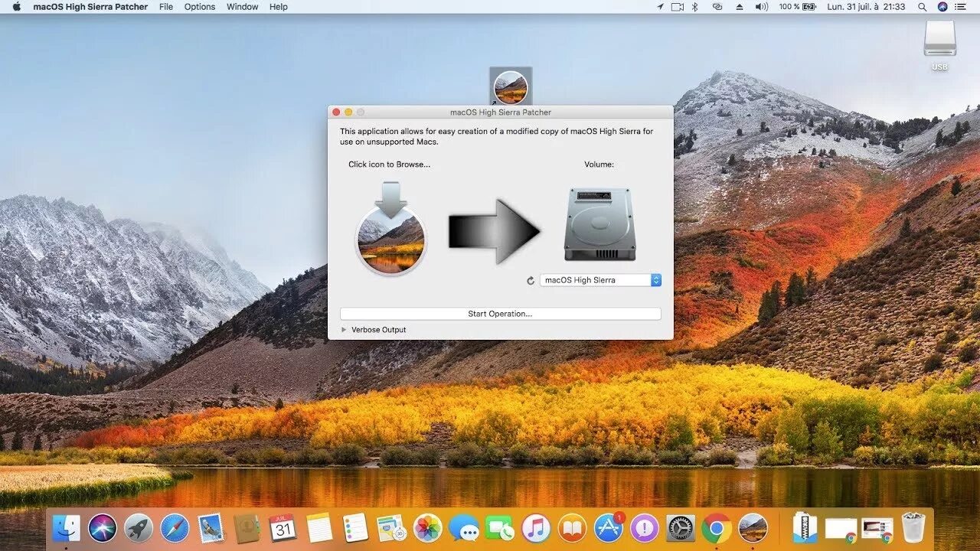Open Calendar from the dock

tap(283, 528)
